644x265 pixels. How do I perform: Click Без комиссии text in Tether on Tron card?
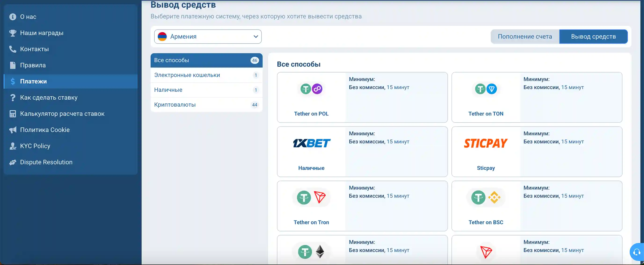[x=367, y=196]
